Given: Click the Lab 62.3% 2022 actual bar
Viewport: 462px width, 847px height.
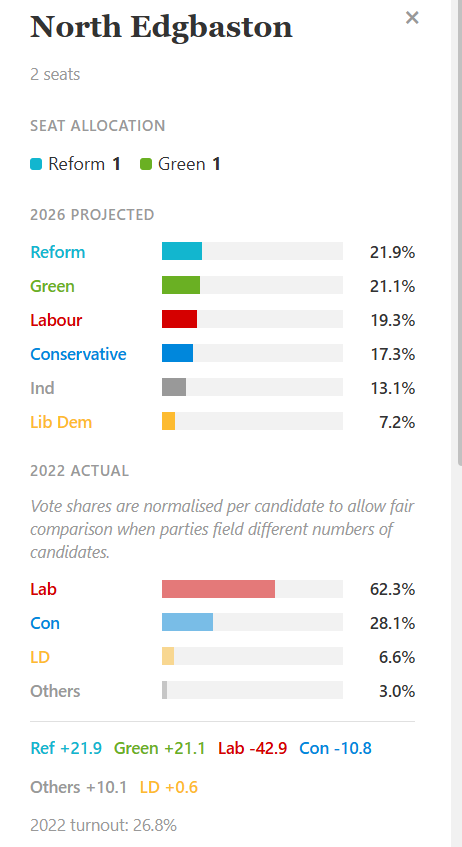Looking at the screenshot, I should point(218,589).
